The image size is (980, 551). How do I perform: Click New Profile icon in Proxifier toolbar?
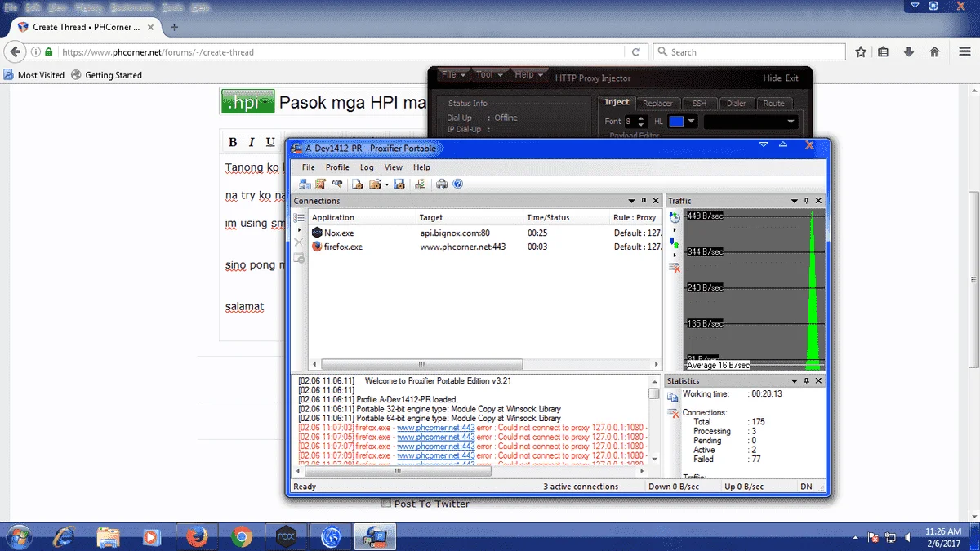[358, 184]
